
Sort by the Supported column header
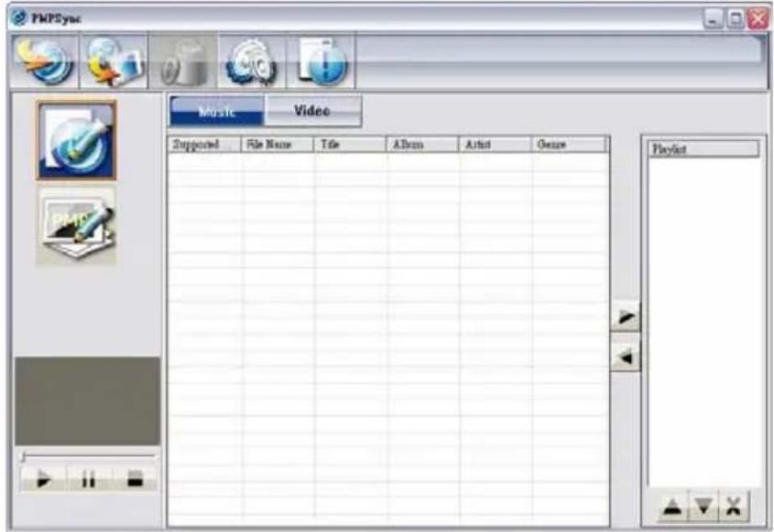pos(204,145)
